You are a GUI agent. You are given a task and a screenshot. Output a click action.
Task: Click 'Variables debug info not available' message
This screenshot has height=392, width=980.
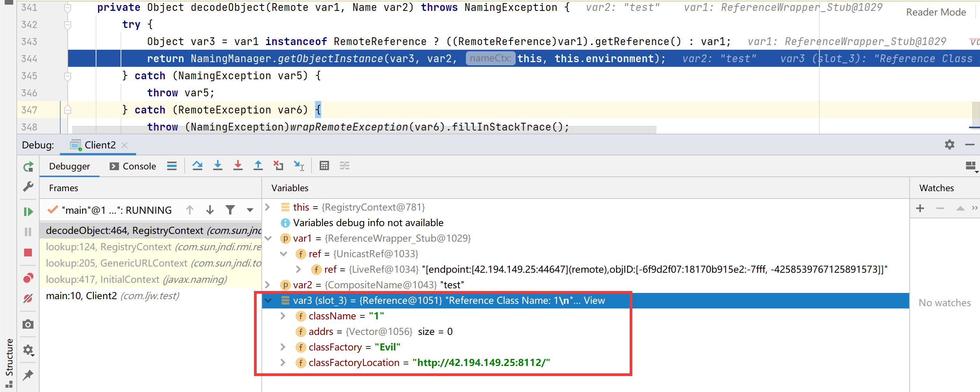[x=368, y=223]
